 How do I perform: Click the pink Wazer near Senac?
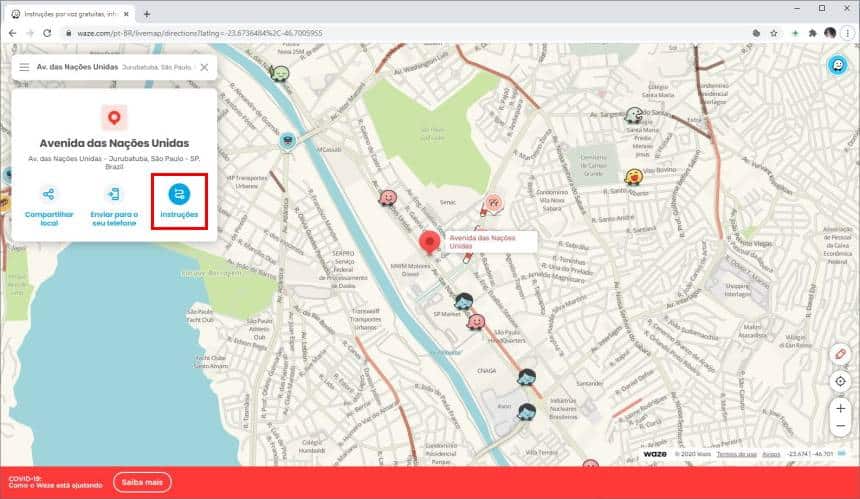point(388,197)
